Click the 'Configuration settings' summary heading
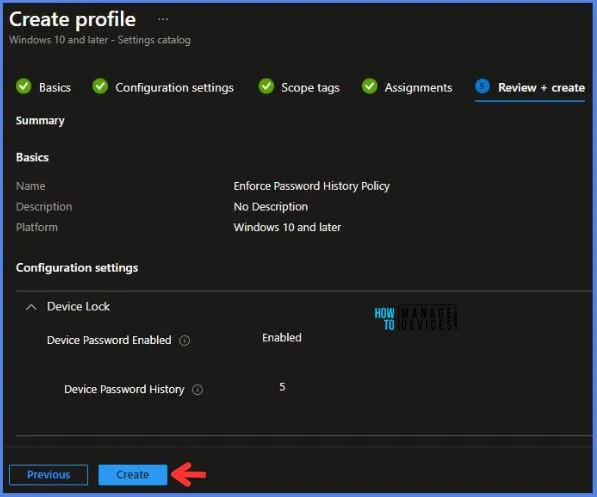 (77, 268)
